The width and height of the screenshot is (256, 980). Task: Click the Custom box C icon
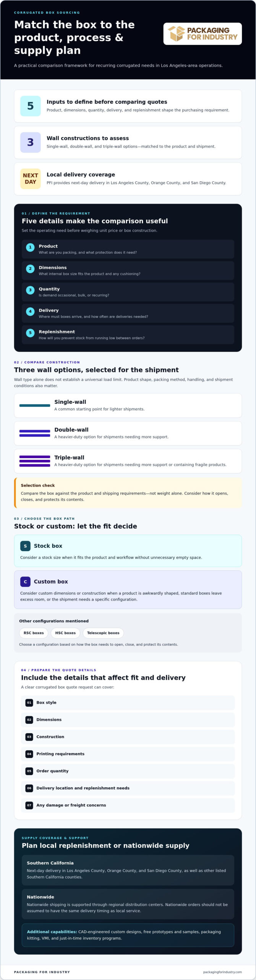point(25,581)
